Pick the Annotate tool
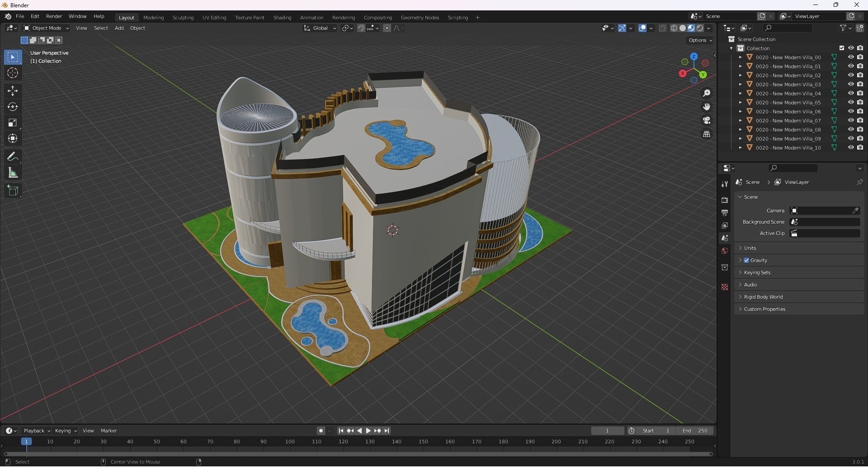Viewport: 868px width, 470px height. tap(13, 157)
